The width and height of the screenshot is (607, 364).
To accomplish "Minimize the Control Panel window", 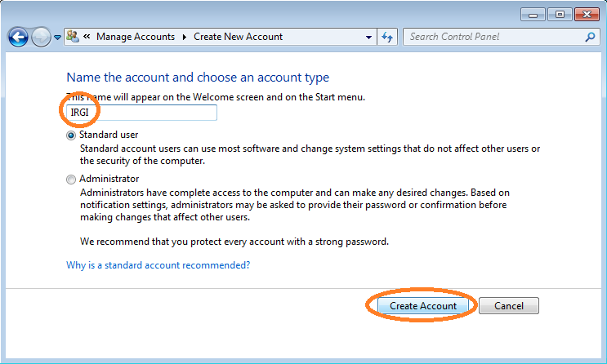I will [x=533, y=15].
